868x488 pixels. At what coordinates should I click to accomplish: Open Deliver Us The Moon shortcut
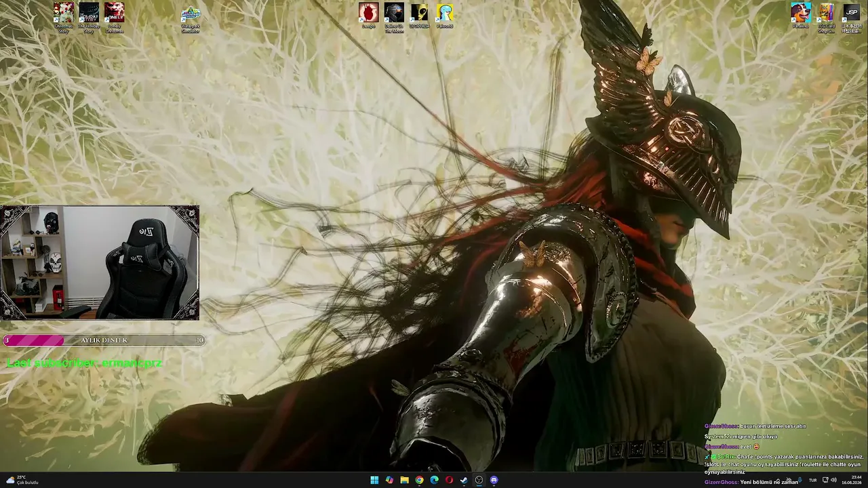tap(394, 17)
